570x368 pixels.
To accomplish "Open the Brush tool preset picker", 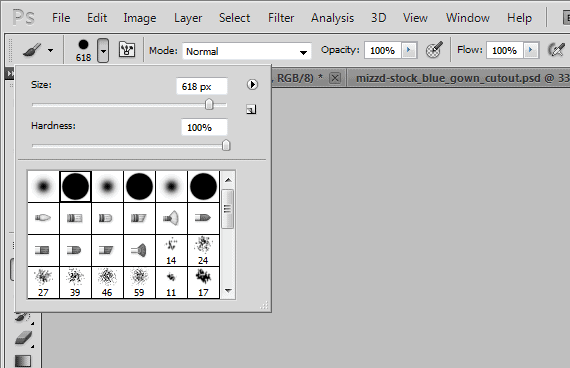I will [x=37, y=50].
